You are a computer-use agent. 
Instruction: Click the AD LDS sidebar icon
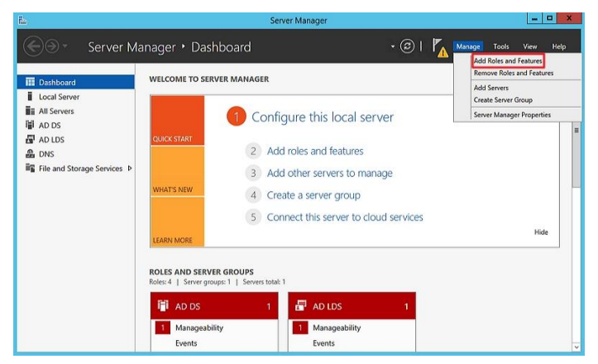pos(30,139)
